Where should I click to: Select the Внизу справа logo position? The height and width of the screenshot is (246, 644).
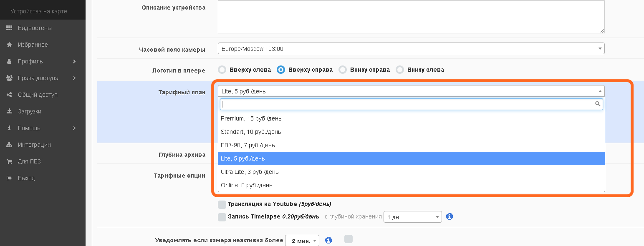point(343,70)
